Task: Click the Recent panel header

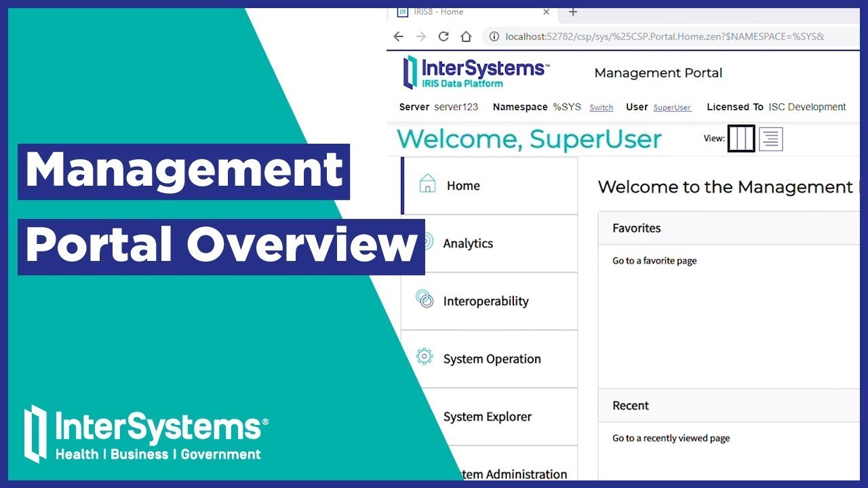Action: [729, 406]
